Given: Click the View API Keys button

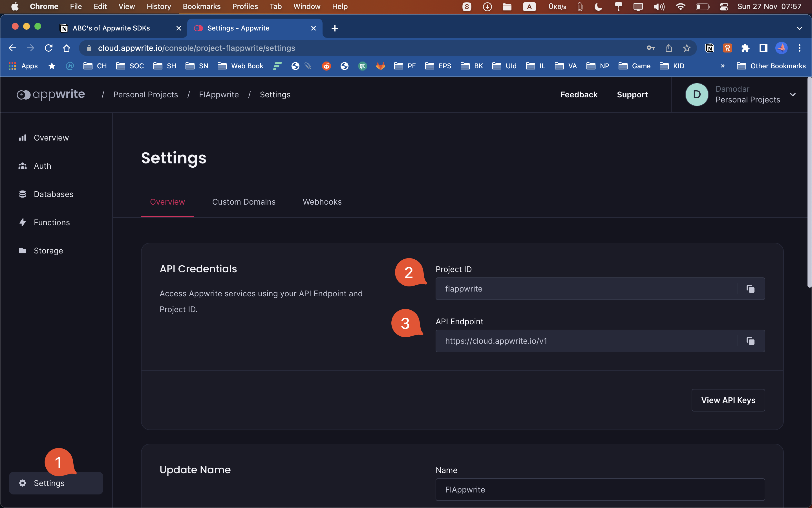Looking at the screenshot, I should click(728, 400).
